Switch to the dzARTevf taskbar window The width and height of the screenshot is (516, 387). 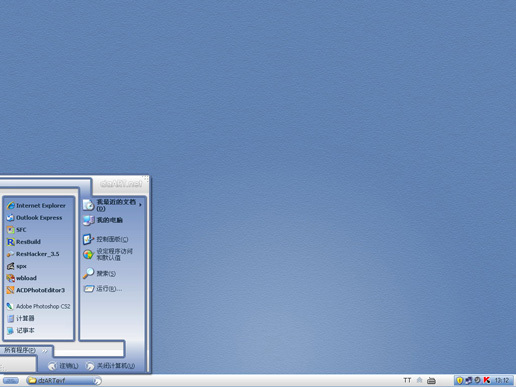[x=64, y=380]
